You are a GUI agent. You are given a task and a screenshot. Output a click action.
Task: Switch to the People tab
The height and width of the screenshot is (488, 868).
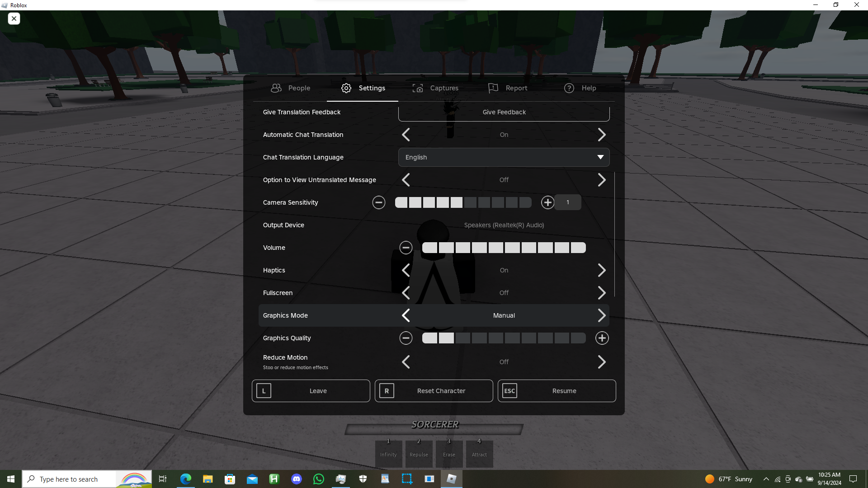(x=290, y=88)
